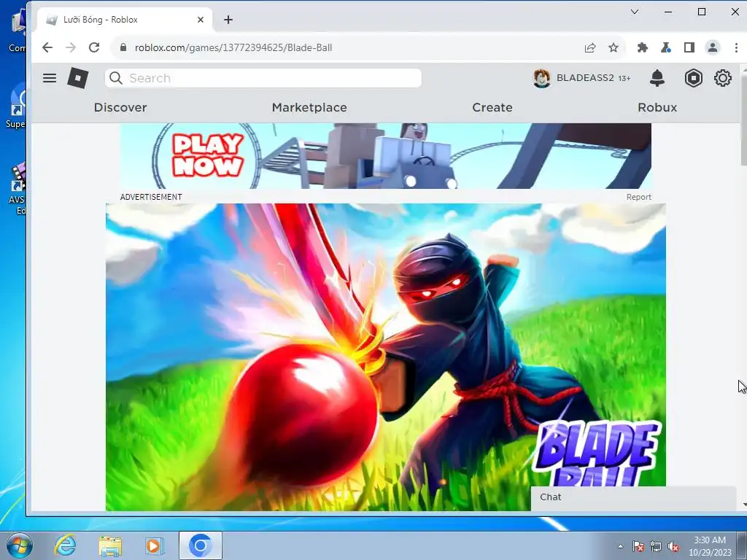747x560 pixels.
Task: Open the Discover tab
Action: click(120, 108)
